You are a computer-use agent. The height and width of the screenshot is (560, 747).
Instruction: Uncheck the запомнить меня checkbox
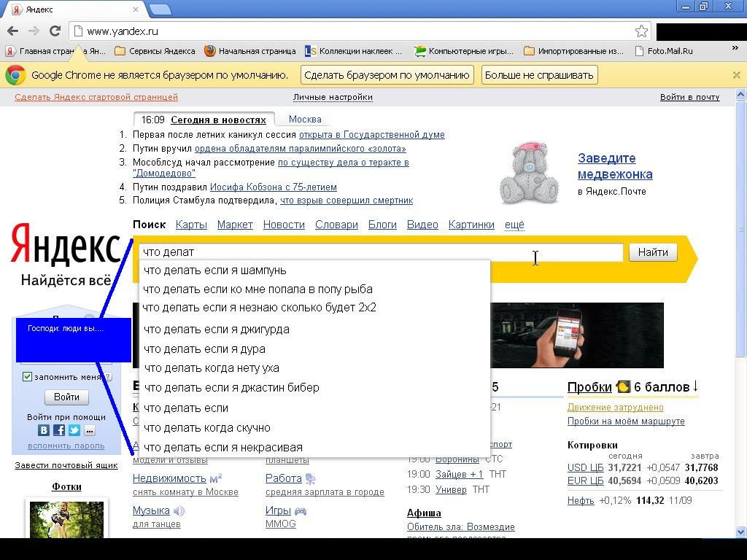(27, 377)
